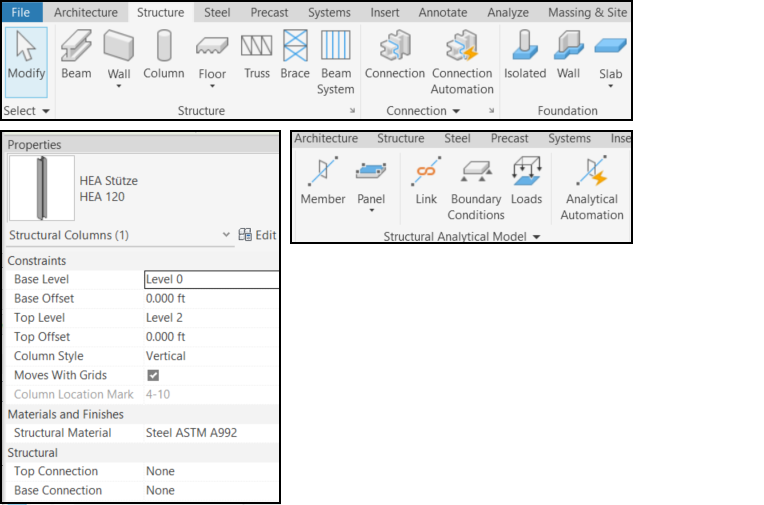Open the Panel tool dropdown arrow
Image resolution: width=764 pixels, height=505 pixels.
coord(371,211)
